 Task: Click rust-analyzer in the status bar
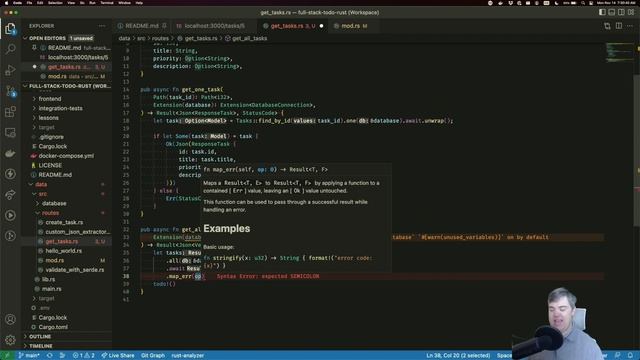point(188,356)
